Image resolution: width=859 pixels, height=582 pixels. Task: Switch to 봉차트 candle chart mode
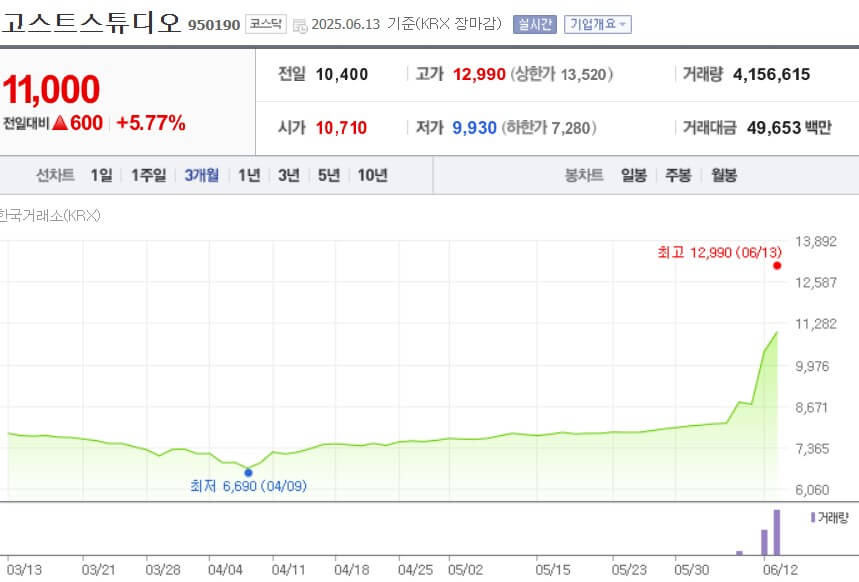[586, 174]
